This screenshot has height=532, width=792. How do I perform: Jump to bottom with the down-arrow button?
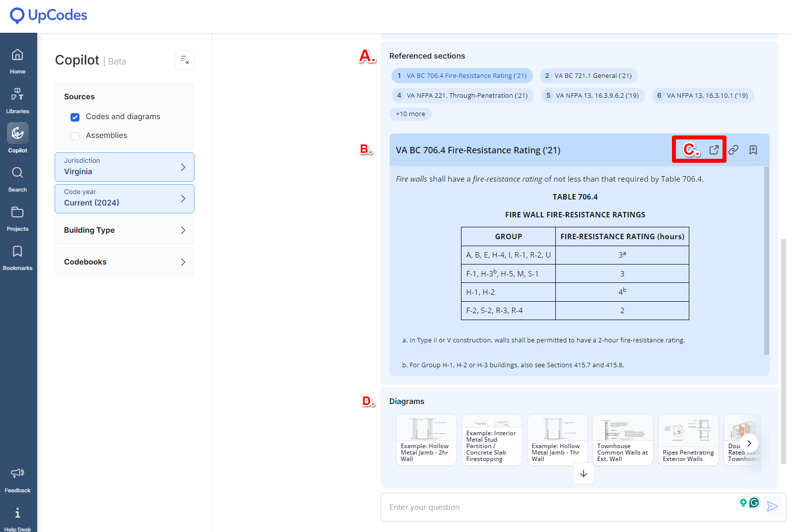[584, 473]
